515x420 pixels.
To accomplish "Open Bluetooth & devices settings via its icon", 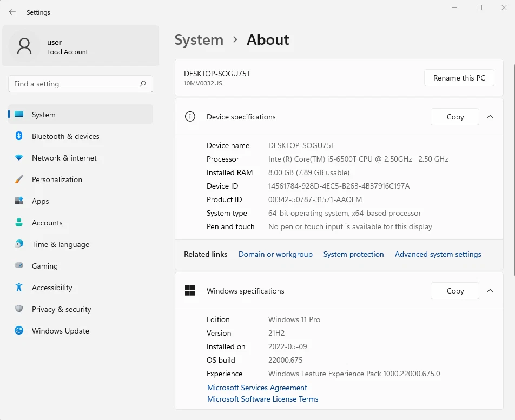I will (18, 136).
